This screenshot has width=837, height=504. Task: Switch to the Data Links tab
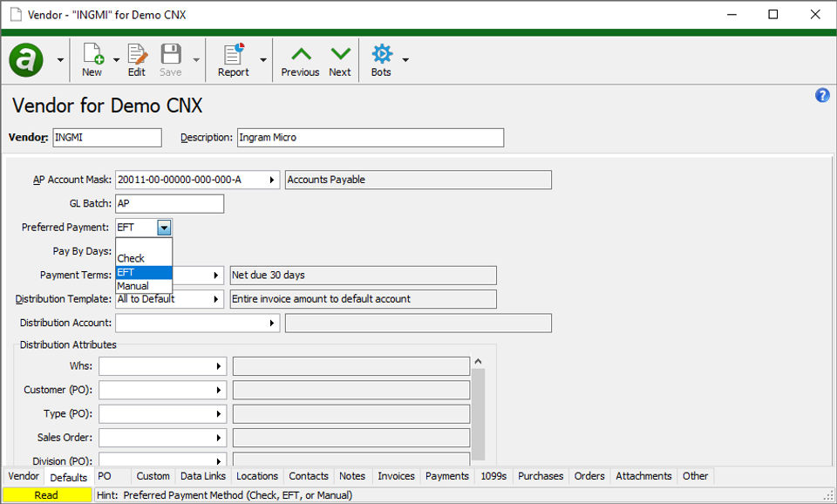(203, 476)
